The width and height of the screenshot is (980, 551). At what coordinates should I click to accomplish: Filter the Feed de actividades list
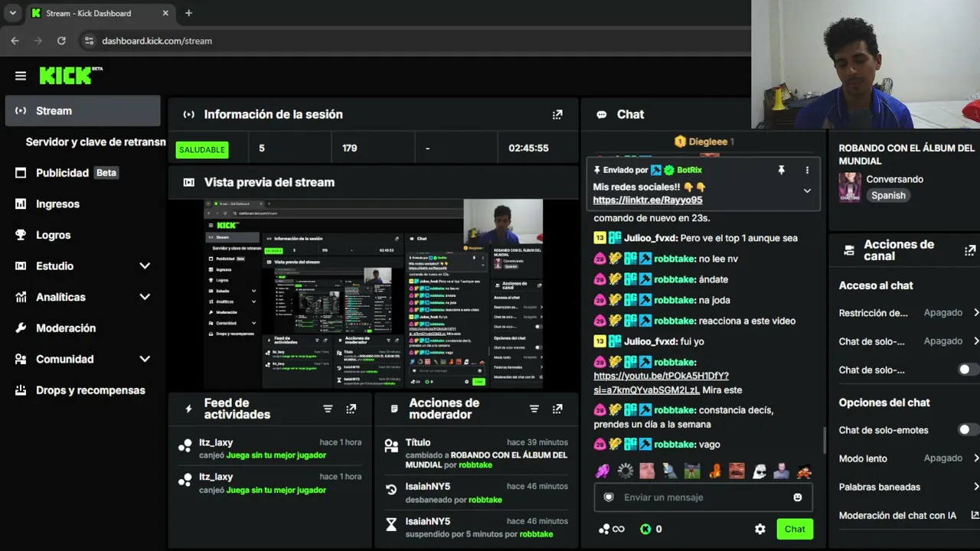click(x=328, y=409)
